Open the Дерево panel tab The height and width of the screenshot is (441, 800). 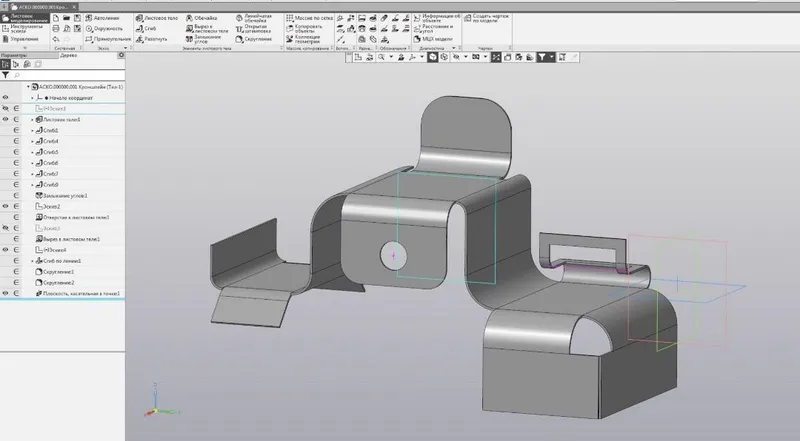tap(68, 55)
